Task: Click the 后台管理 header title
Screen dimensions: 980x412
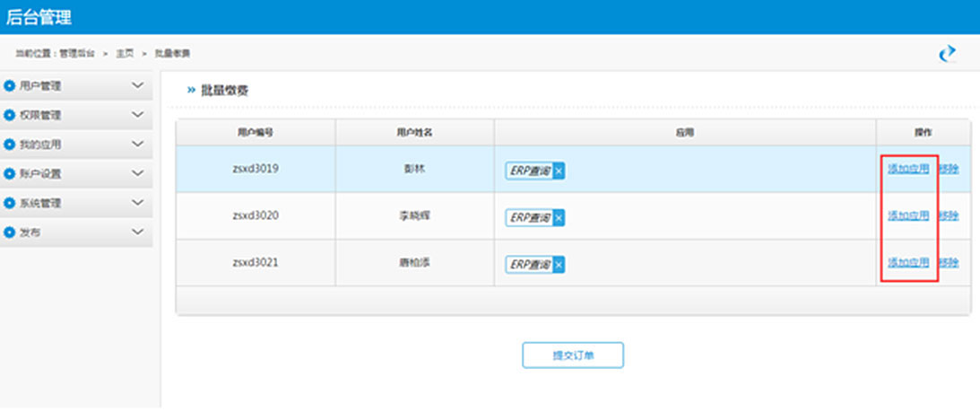Action: coord(39,16)
